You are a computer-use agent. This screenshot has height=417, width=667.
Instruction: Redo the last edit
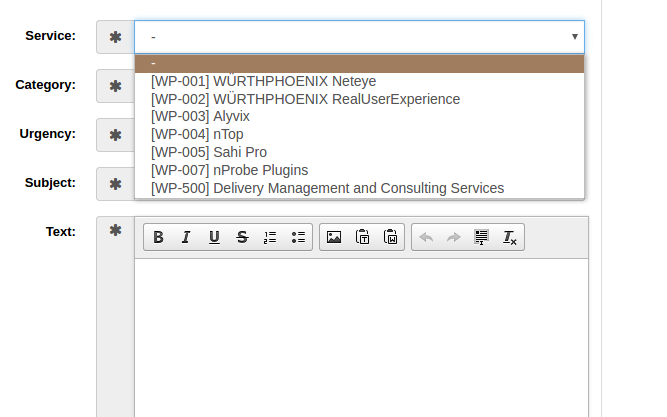(x=454, y=237)
